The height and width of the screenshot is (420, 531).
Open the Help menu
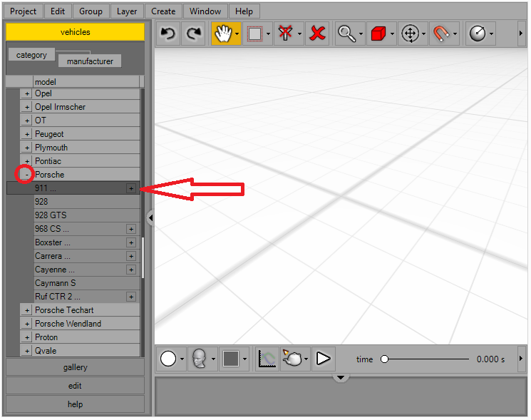point(244,11)
